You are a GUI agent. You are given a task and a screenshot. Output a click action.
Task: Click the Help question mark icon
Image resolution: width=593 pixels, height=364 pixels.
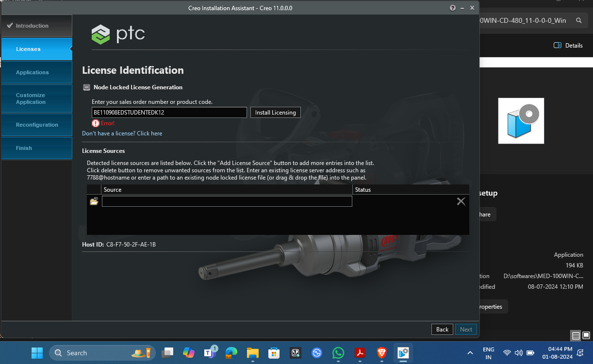tap(452, 8)
